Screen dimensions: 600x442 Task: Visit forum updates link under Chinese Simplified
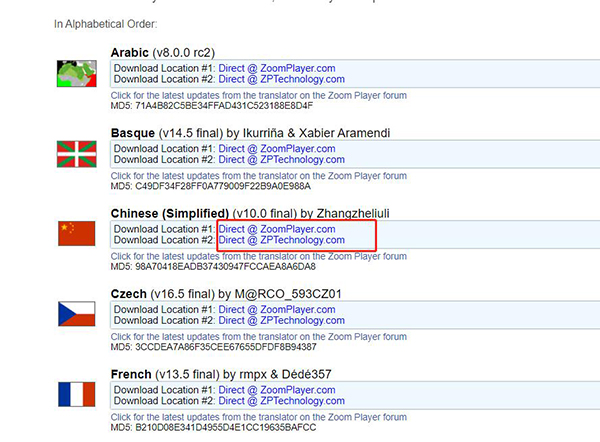pyautogui.click(x=259, y=256)
